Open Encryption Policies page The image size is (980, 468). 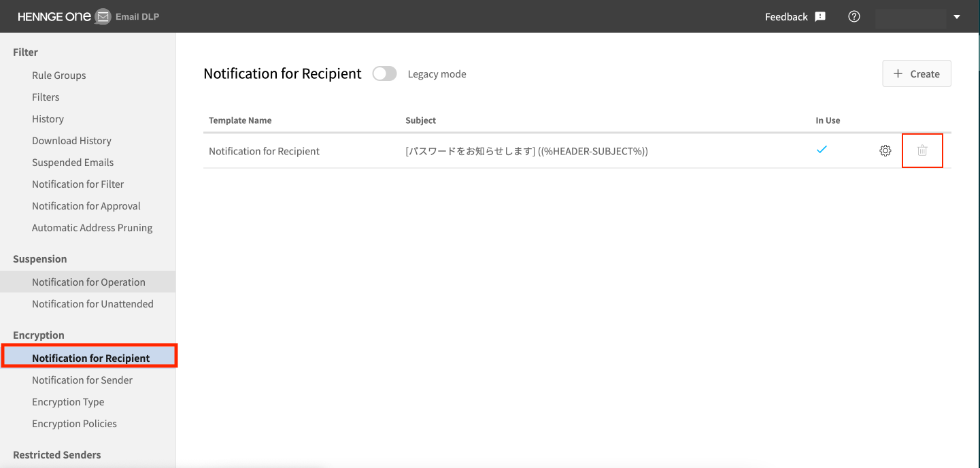click(x=74, y=423)
